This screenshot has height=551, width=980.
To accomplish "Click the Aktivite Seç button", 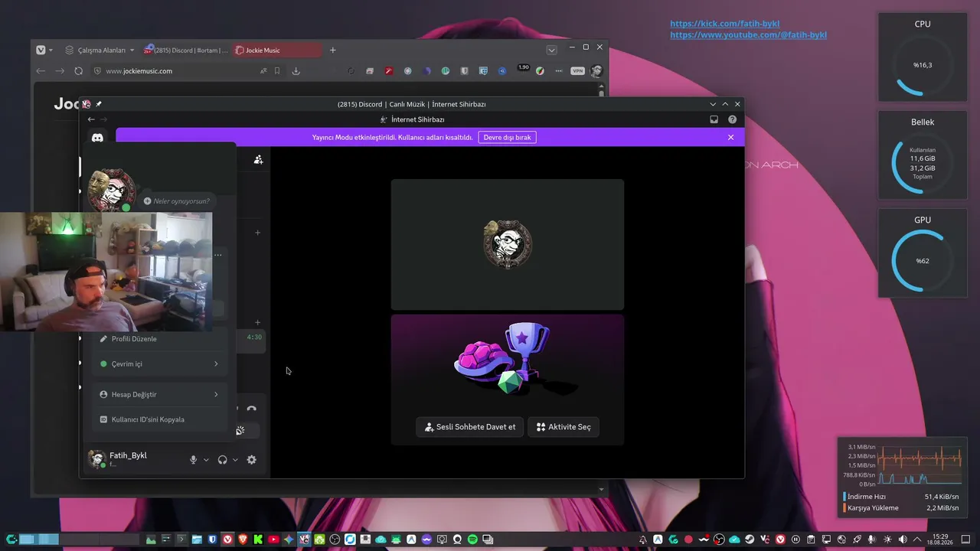I will pyautogui.click(x=563, y=427).
